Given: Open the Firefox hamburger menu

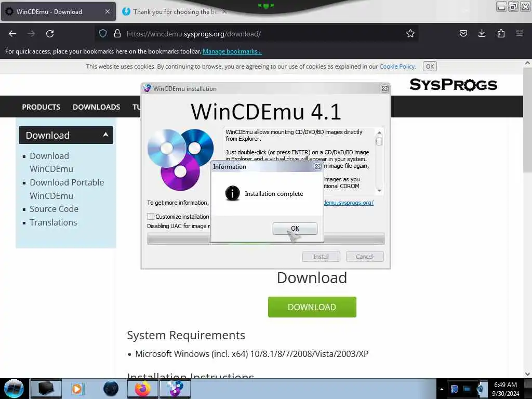Looking at the screenshot, I should (x=520, y=34).
